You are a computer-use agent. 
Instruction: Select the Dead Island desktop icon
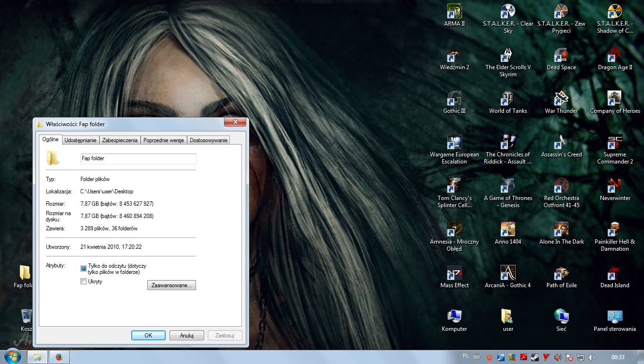tap(615, 277)
